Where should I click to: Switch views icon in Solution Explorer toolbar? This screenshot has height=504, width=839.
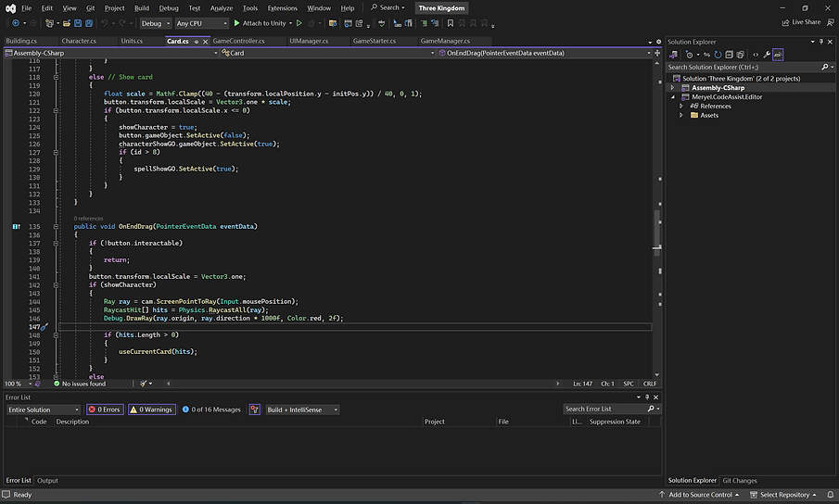click(674, 55)
